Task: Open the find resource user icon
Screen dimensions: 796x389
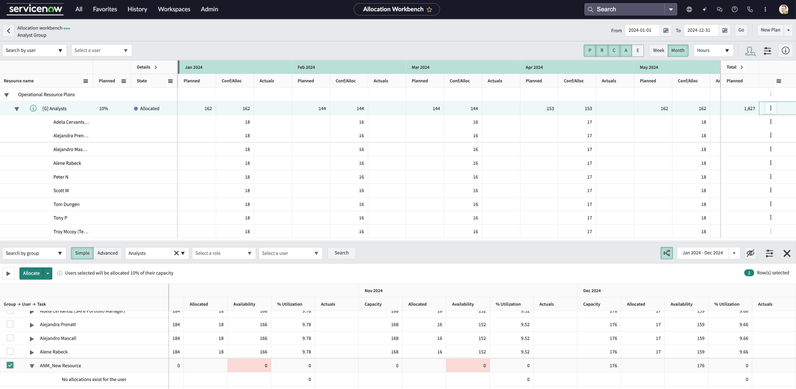Action: click(750, 51)
